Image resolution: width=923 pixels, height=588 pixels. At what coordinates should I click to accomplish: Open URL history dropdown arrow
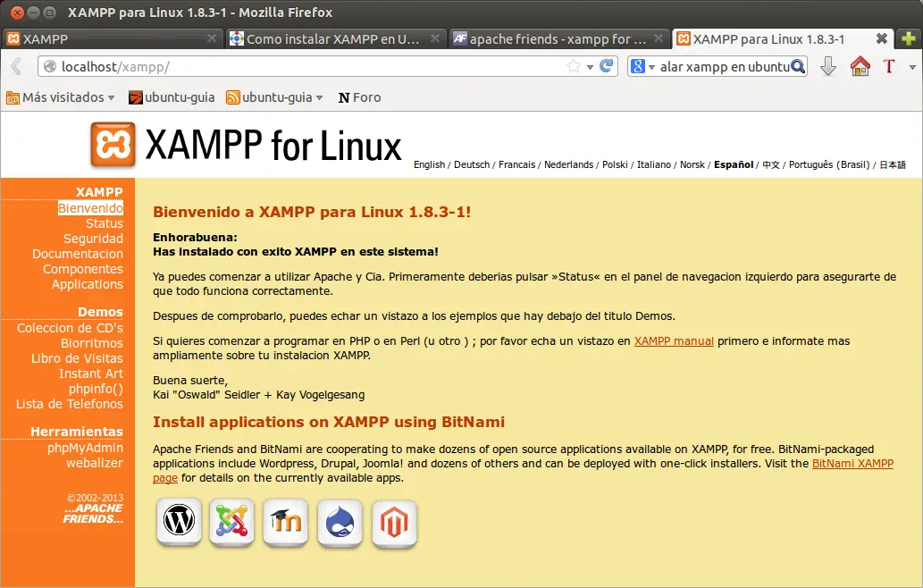pos(590,67)
